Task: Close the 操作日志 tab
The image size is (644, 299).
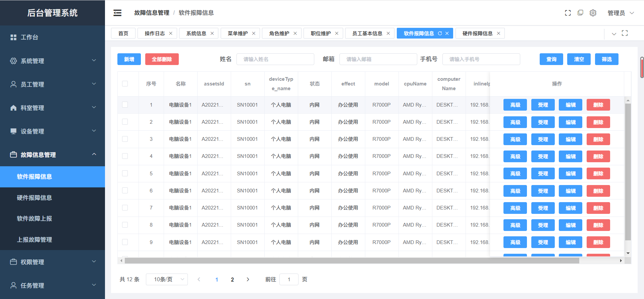Action: click(171, 33)
